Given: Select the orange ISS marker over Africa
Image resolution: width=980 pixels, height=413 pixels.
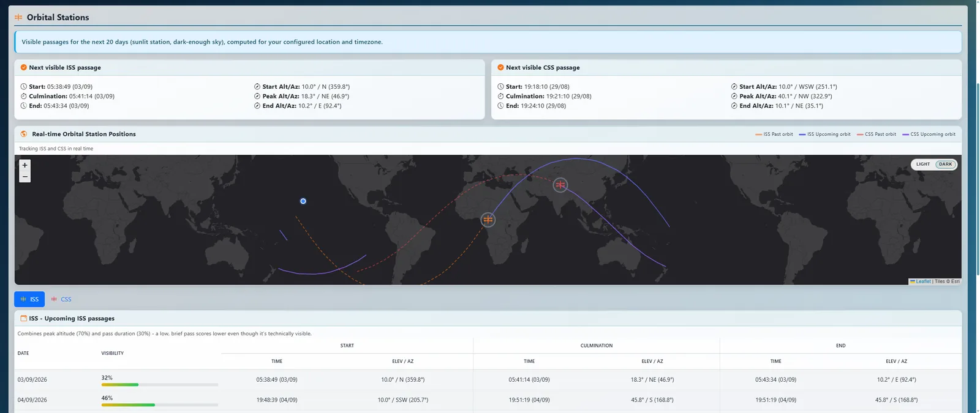Looking at the screenshot, I should click(488, 220).
